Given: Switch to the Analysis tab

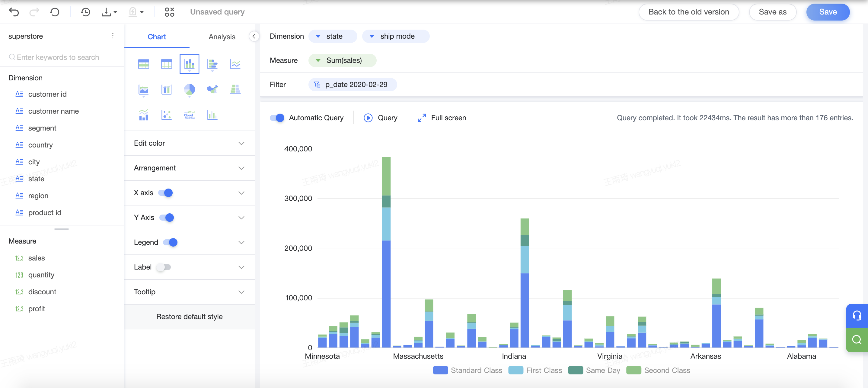Looking at the screenshot, I should [x=222, y=37].
